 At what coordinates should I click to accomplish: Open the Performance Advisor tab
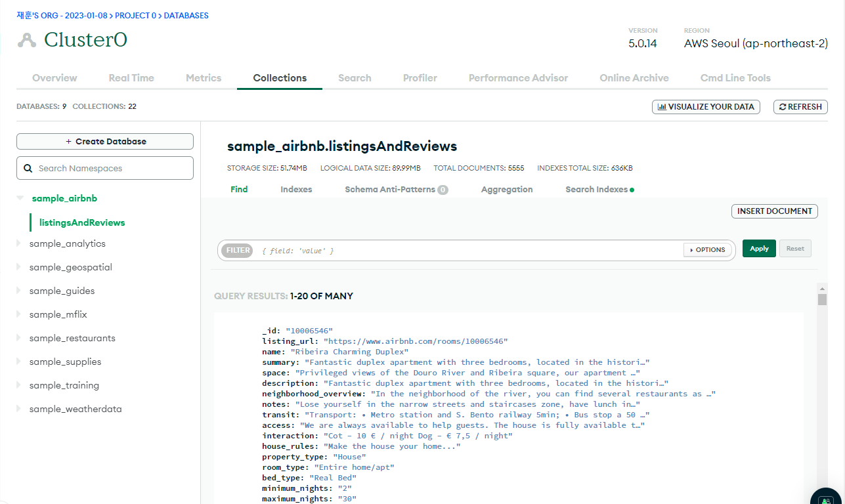click(x=518, y=77)
